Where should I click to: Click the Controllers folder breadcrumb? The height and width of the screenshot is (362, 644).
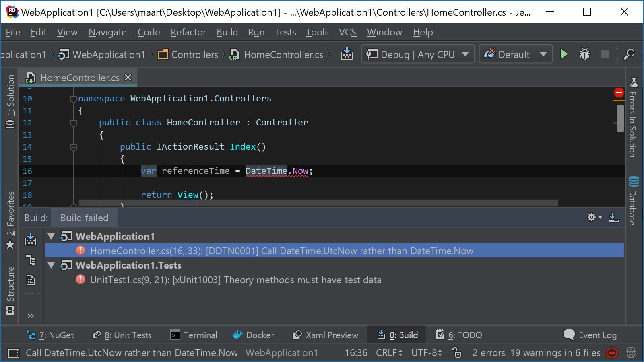click(188, 54)
